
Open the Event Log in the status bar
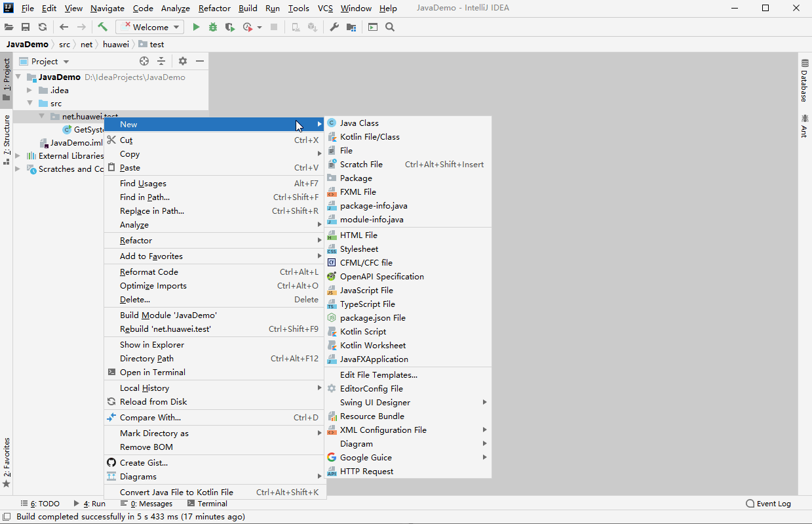click(768, 504)
